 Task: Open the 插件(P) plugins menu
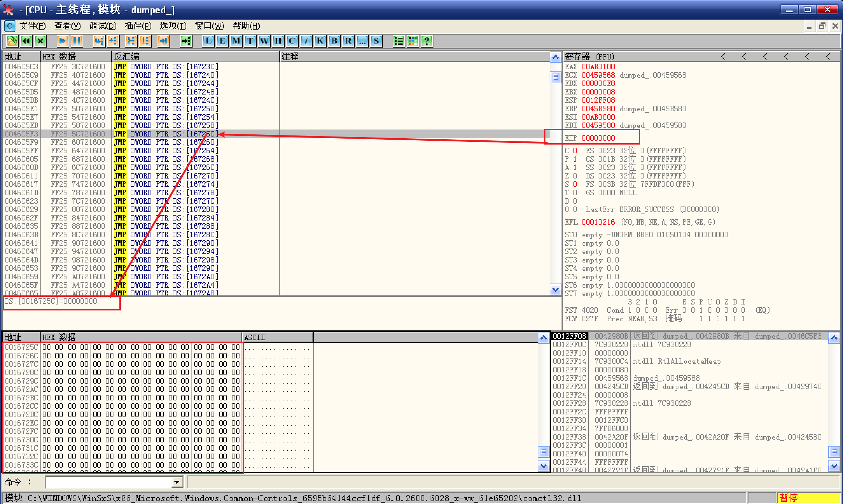(138, 26)
